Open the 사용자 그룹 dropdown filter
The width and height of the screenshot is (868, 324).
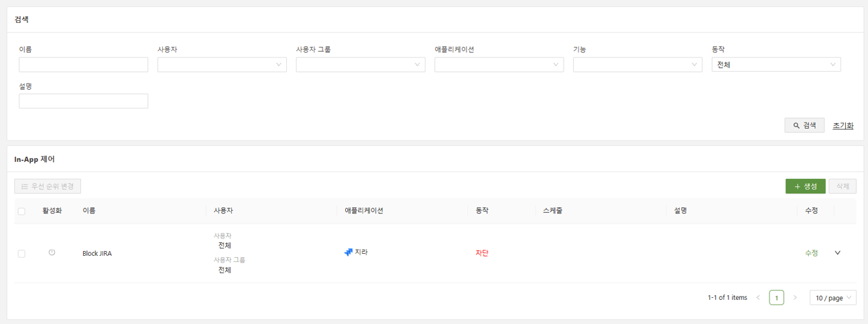[x=361, y=65]
